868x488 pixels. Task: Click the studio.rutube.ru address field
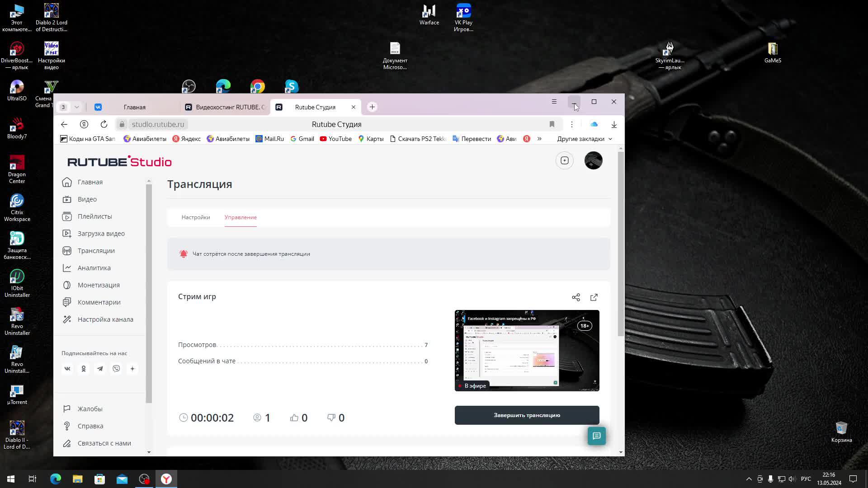(x=158, y=124)
